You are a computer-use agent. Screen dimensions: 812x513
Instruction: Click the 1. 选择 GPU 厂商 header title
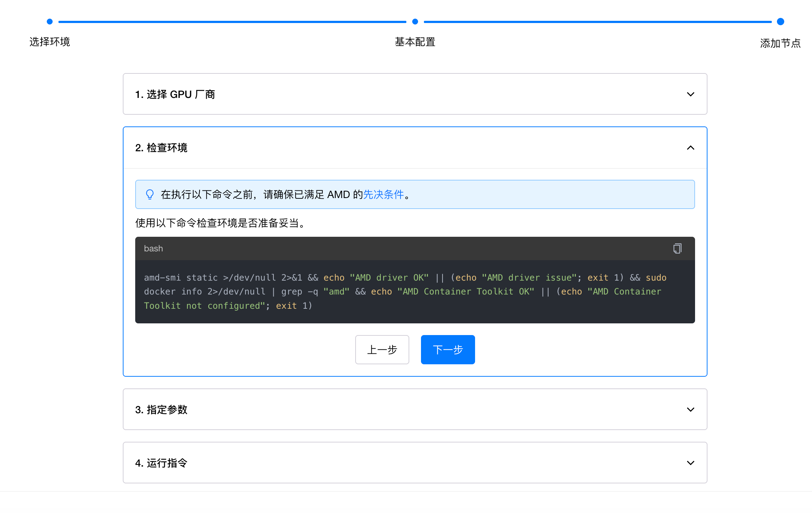(x=175, y=94)
